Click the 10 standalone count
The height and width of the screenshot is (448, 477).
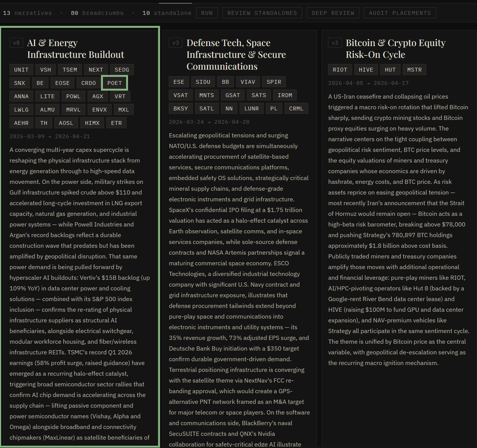(167, 13)
